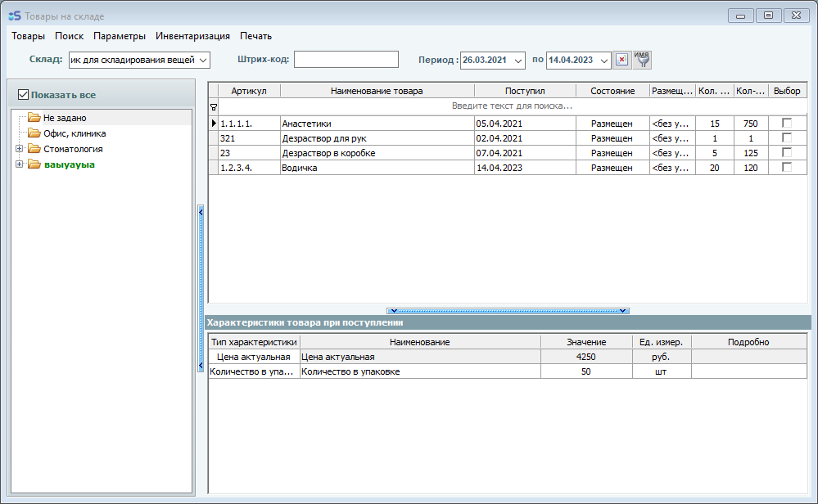The width and height of the screenshot is (818, 504).
Task: Click the filter by name funnel icon
Action: [x=642, y=60]
